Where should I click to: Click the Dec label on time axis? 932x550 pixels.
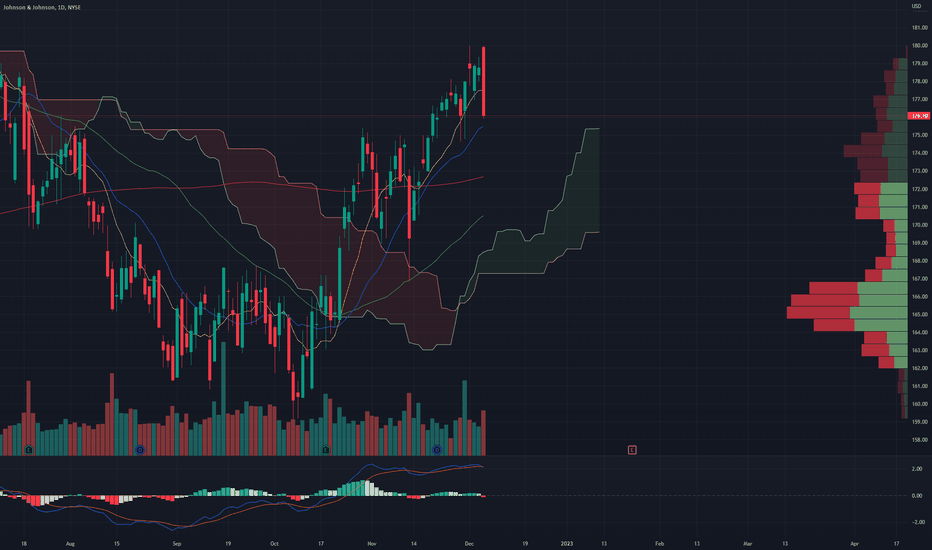(x=469, y=543)
